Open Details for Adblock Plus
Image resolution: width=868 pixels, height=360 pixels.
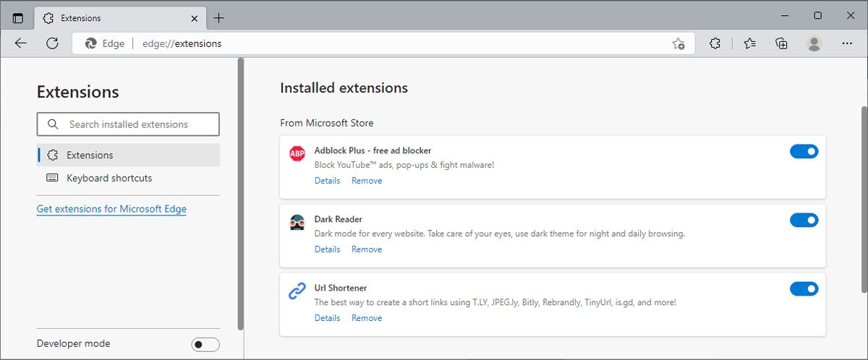(327, 181)
